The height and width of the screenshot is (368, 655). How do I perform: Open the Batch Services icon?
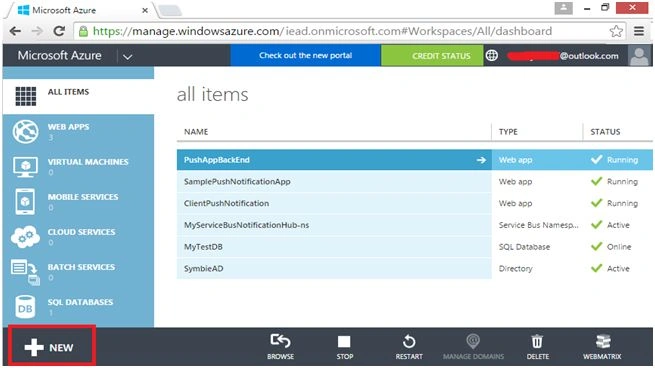click(x=25, y=272)
